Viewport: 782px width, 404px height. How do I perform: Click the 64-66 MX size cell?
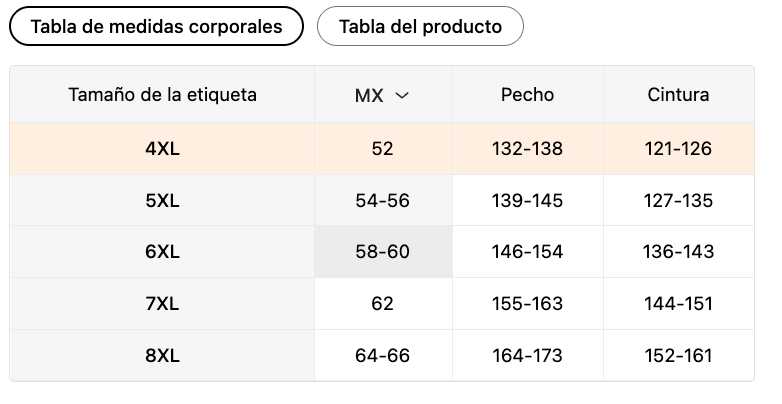pos(383,356)
